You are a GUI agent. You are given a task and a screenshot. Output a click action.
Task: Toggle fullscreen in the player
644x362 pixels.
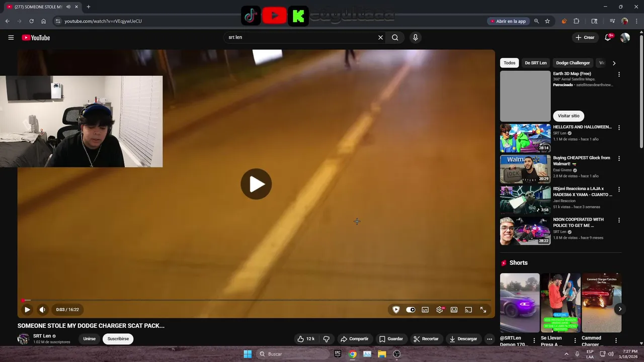(x=483, y=310)
